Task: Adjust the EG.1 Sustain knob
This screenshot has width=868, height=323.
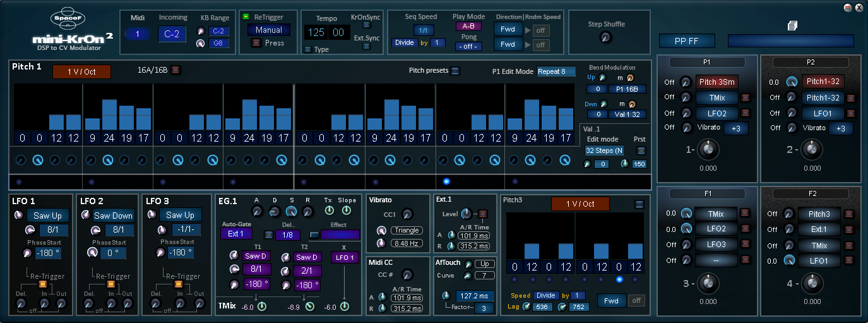Action: coord(291,211)
